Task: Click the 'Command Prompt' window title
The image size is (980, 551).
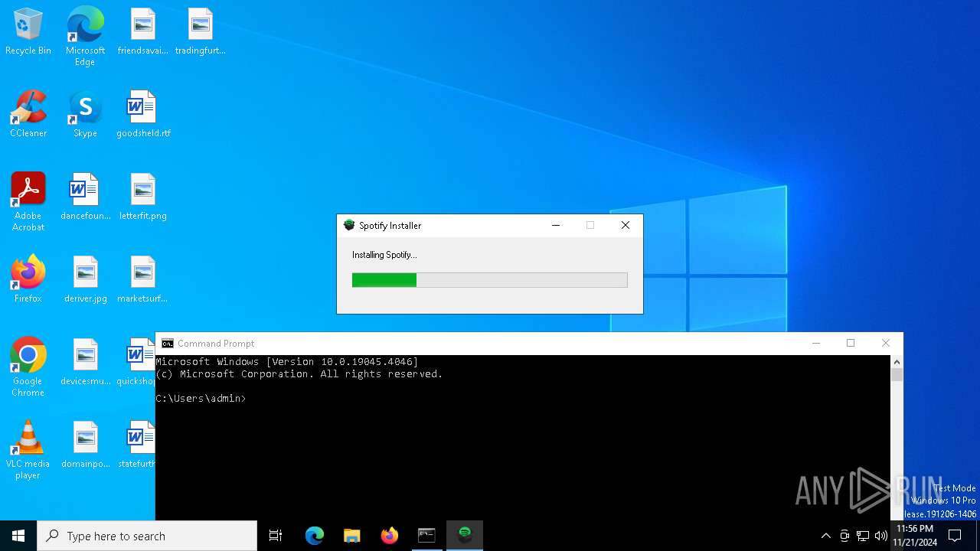Action: coord(216,344)
